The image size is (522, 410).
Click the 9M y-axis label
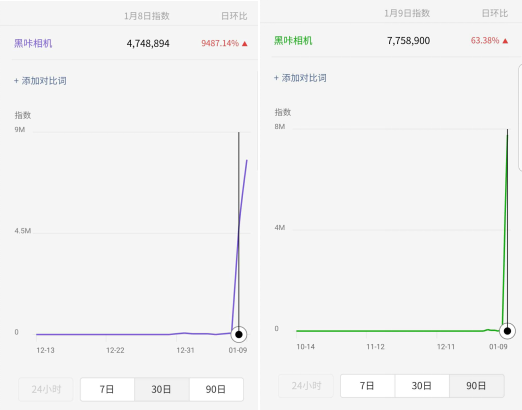(x=20, y=130)
